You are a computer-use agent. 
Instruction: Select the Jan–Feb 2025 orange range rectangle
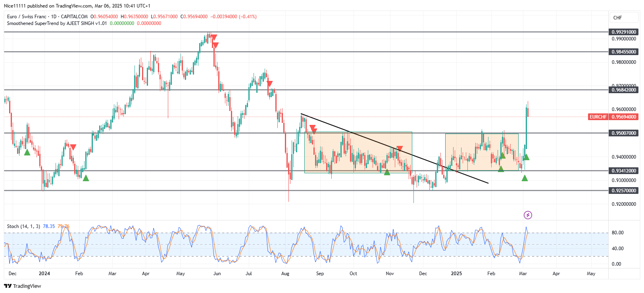pyautogui.click(x=482, y=152)
